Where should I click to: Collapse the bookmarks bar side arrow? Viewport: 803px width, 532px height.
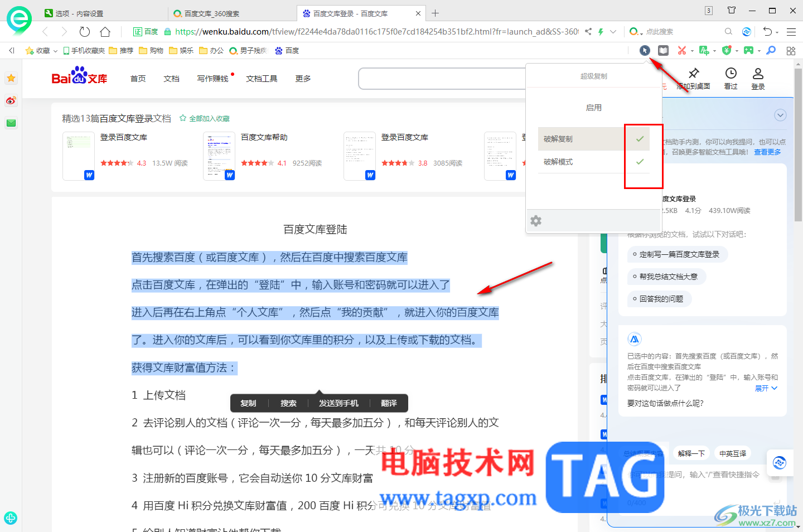[x=11, y=51]
